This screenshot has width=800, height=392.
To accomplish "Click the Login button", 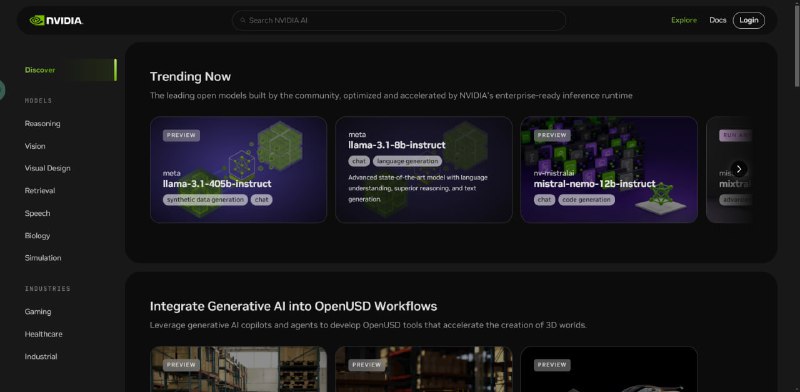I will pos(748,20).
